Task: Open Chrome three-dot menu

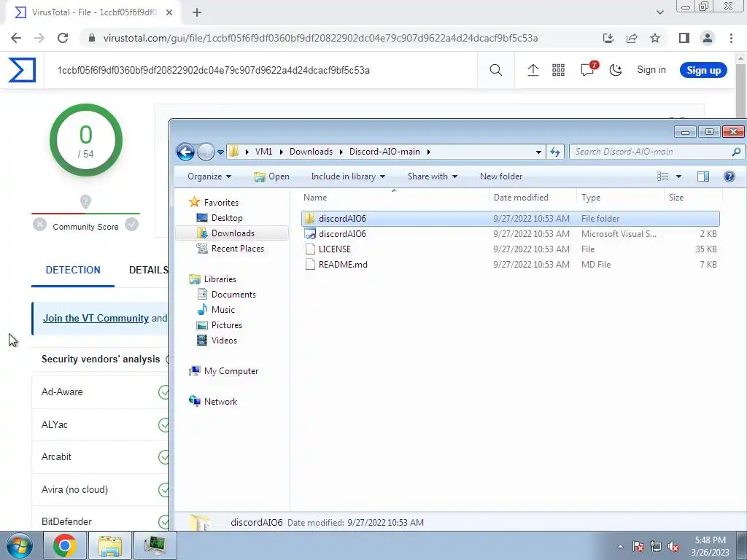Action: click(x=731, y=38)
